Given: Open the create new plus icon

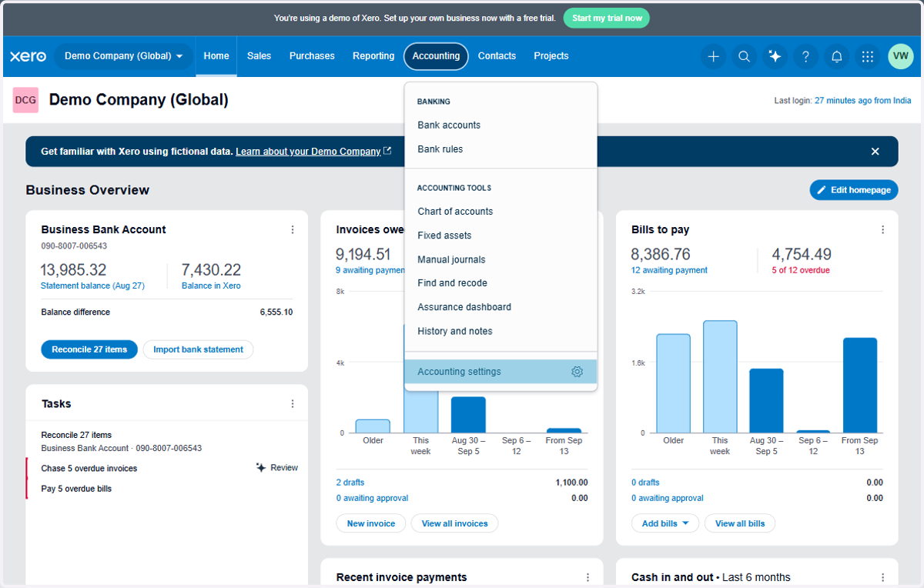Looking at the screenshot, I should [x=714, y=56].
